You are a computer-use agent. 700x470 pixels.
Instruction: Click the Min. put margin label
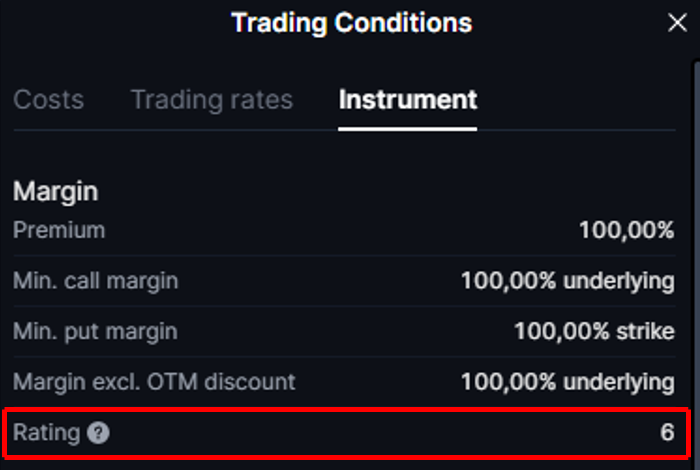click(95, 331)
